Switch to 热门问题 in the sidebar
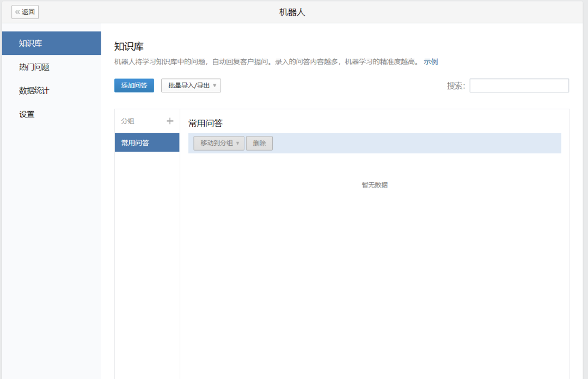 51,67
